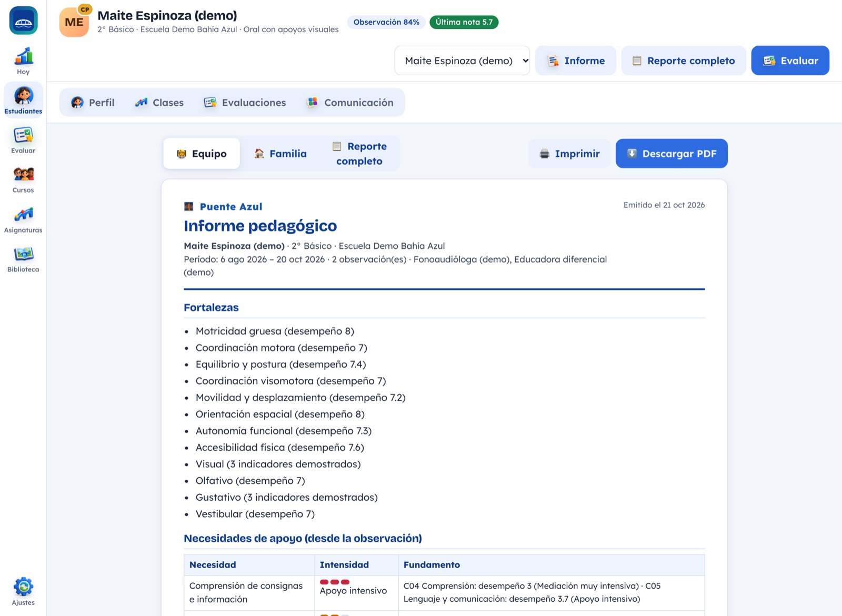The width and height of the screenshot is (842, 616).
Task: Switch to the Perfil tab
Action: 93,103
